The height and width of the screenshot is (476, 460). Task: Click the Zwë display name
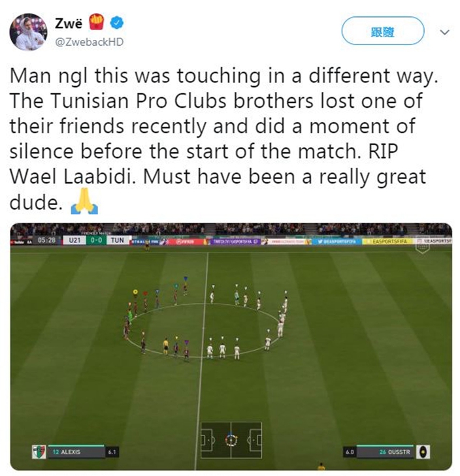(69, 24)
